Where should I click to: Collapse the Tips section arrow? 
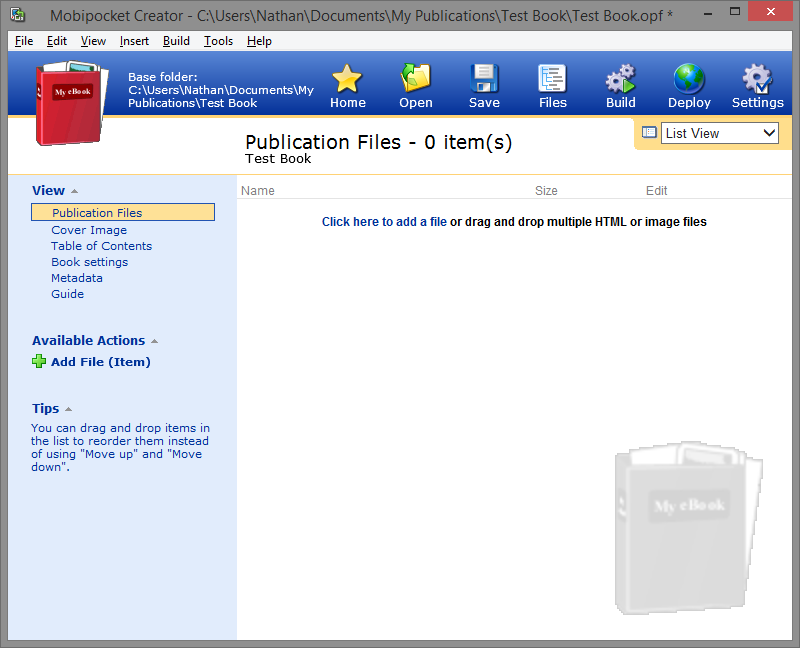tap(69, 409)
